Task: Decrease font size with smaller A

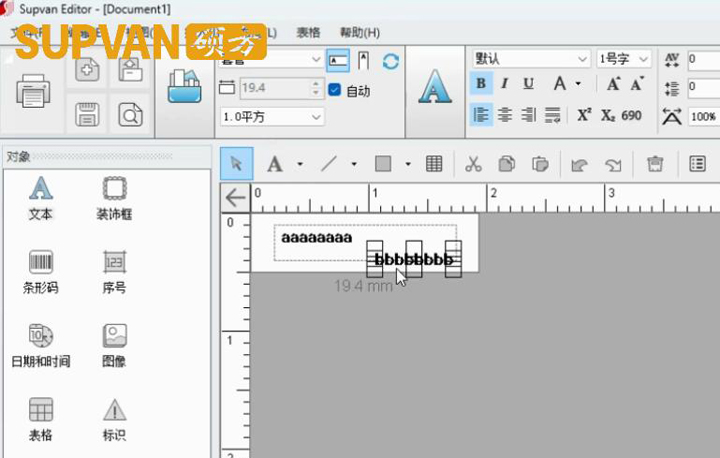Action: click(x=637, y=84)
